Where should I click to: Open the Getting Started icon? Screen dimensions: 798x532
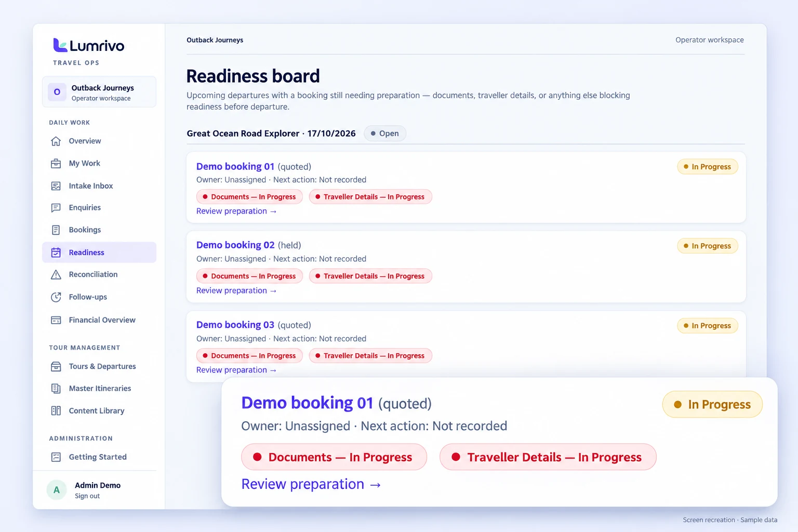56,457
